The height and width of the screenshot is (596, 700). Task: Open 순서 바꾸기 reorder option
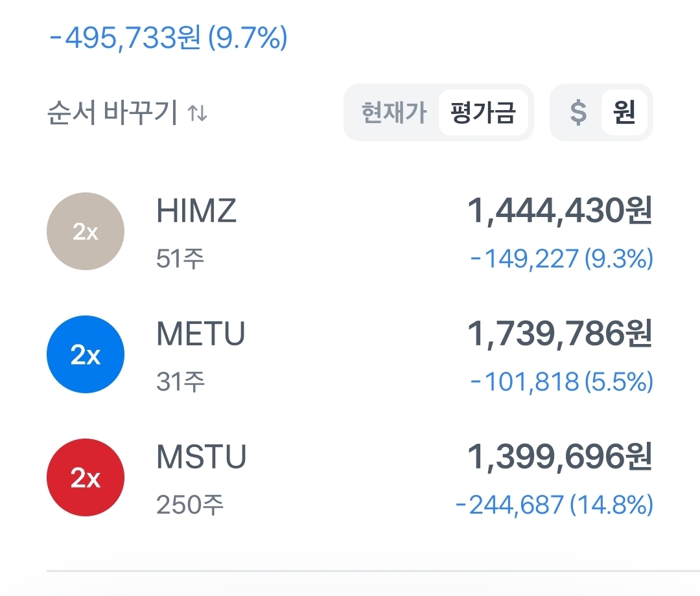112,113
